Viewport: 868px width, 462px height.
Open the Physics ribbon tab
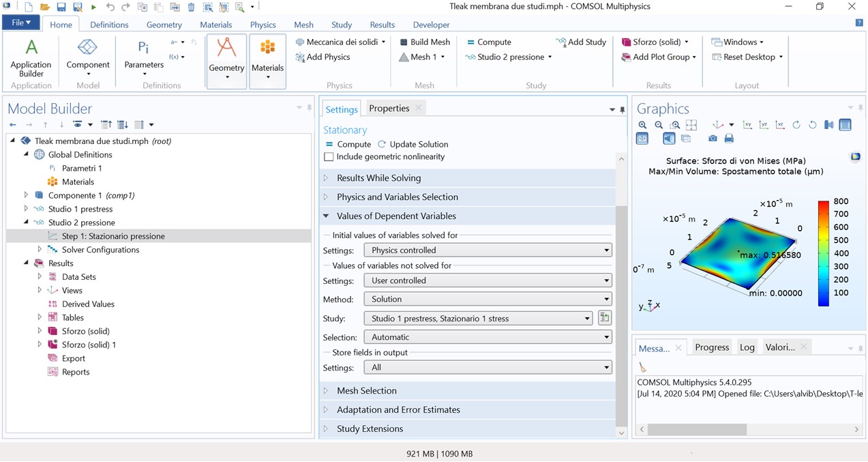(263, 25)
